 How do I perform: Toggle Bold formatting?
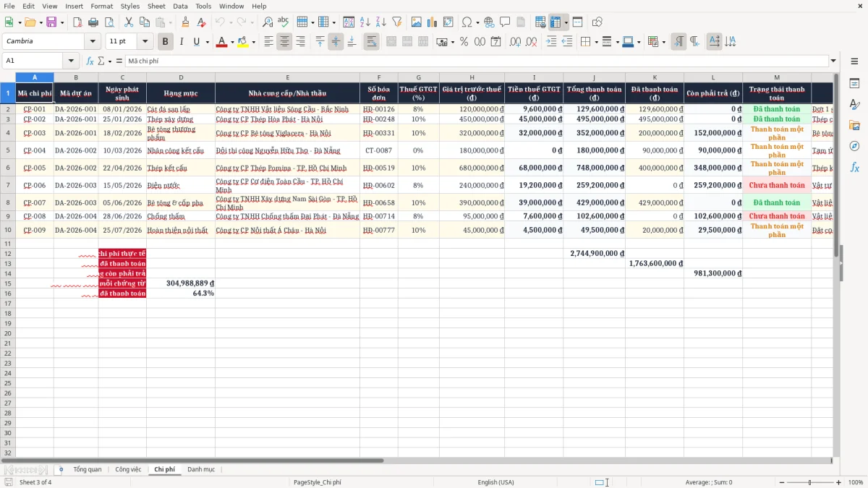166,42
